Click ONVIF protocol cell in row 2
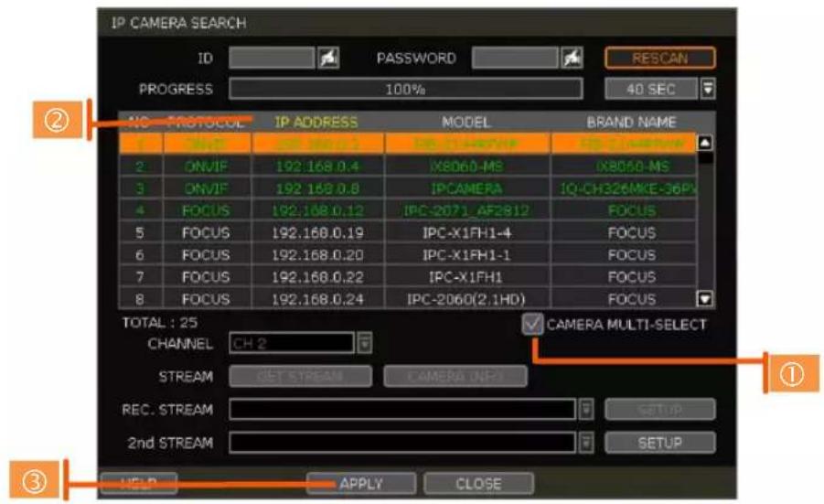824x504 pixels. coord(207,166)
